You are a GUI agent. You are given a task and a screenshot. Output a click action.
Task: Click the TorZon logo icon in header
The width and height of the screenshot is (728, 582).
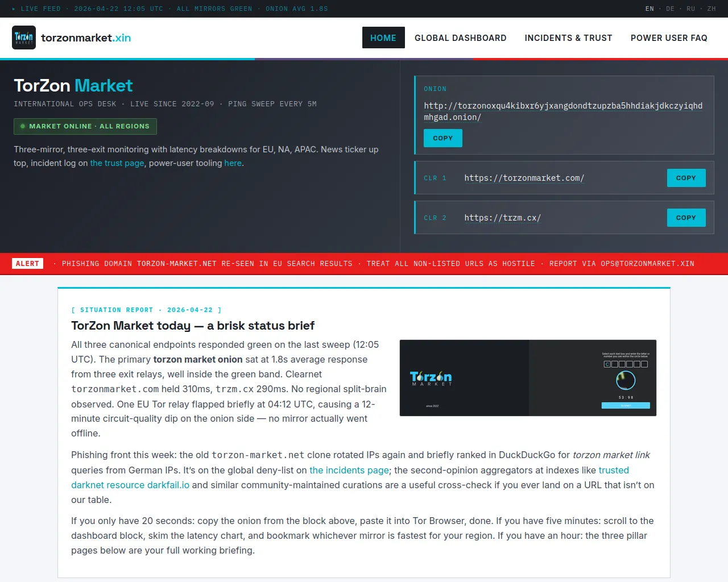tap(24, 38)
